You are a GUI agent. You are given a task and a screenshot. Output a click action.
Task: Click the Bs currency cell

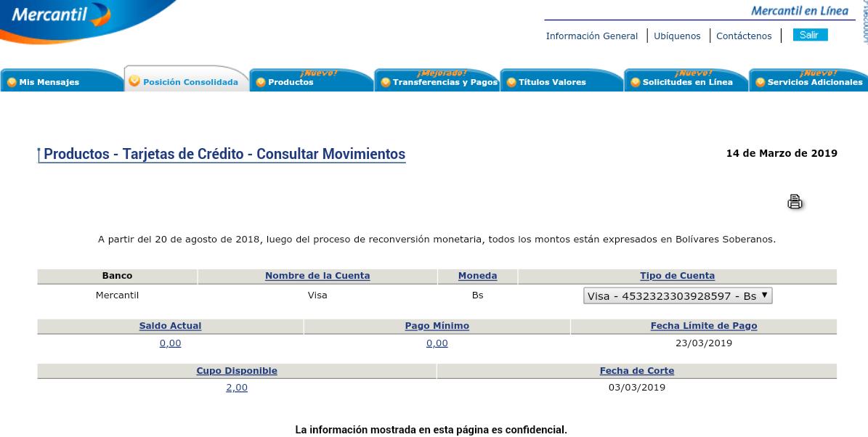(x=478, y=295)
